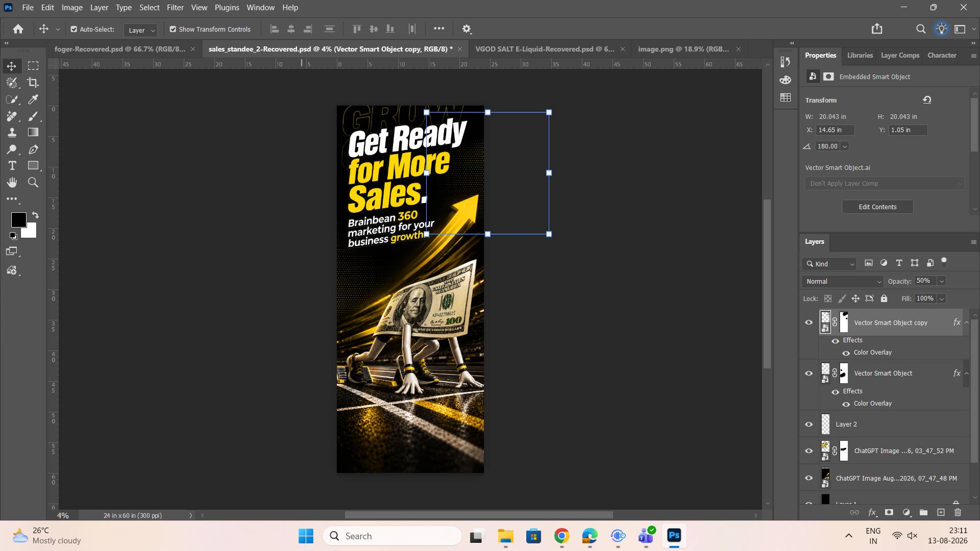This screenshot has height=551, width=980.
Task: Open the layer Opacity dropdown arrow
Action: point(942,281)
